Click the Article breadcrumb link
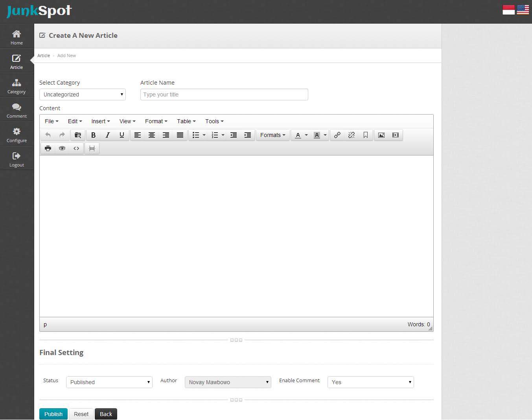The image size is (532, 420). (44, 56)
